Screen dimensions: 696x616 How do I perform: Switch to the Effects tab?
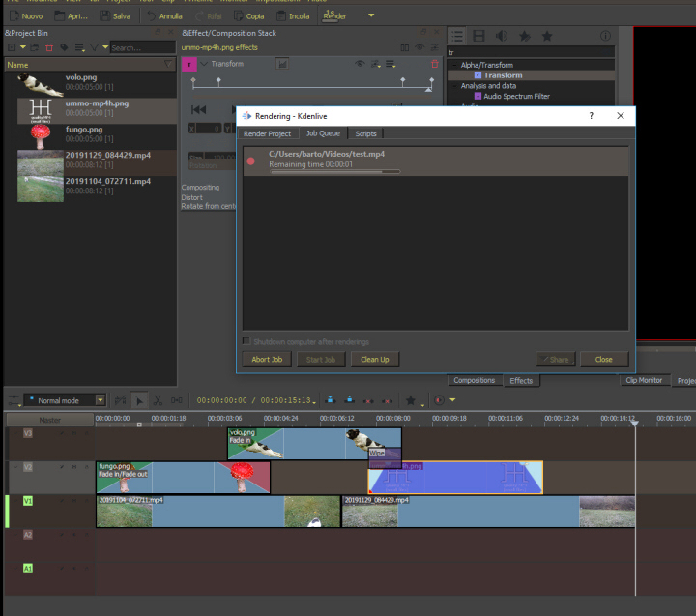(521, 381)
